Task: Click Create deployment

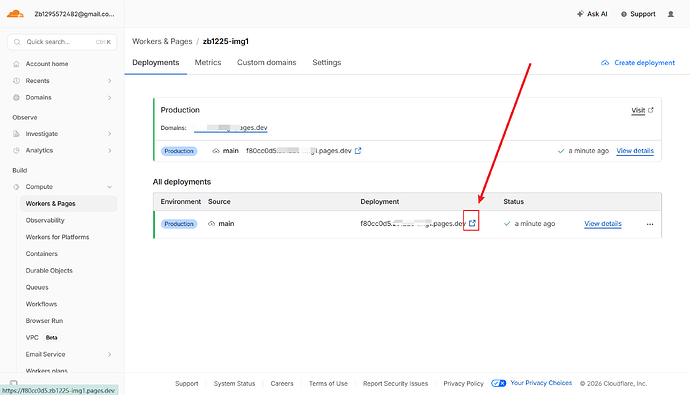Action: pos(638,63)
